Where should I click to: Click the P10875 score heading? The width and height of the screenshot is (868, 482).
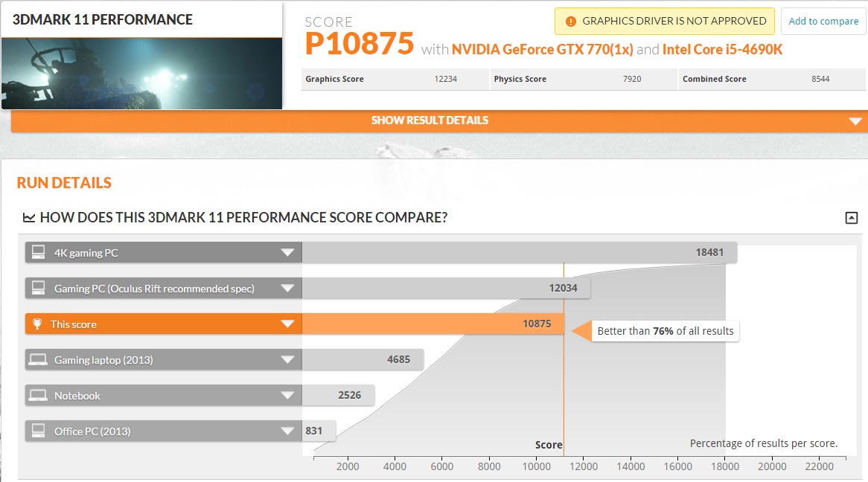pos(360,43)
